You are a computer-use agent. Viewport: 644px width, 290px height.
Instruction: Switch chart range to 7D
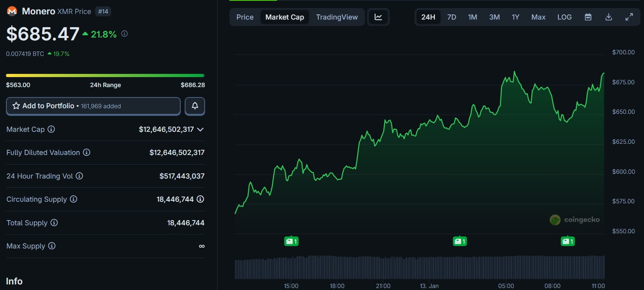point(451,17)
